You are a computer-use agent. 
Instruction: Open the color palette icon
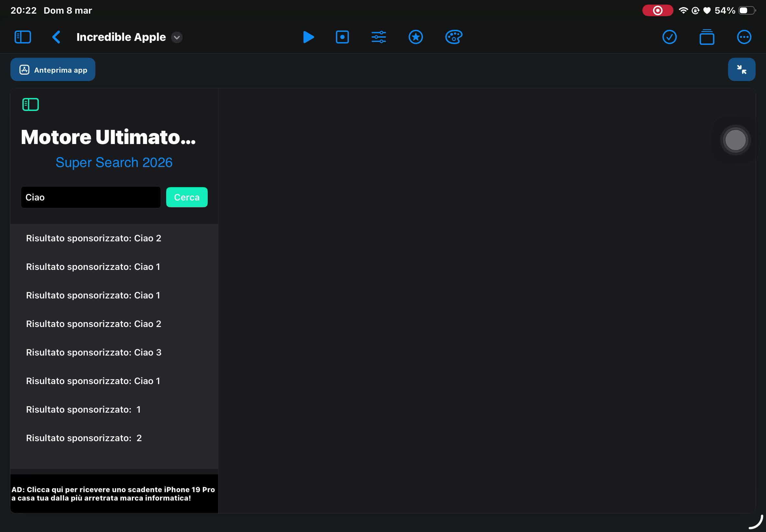453,37
